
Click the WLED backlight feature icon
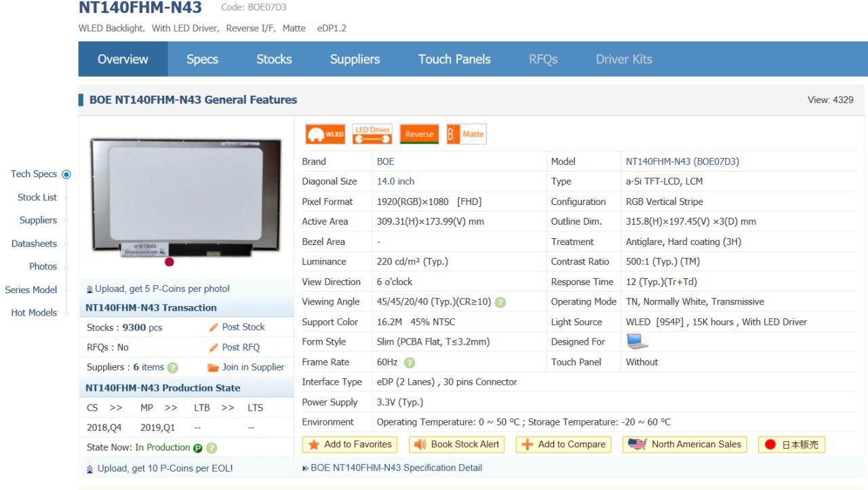pyautogui.click(x=325, y=134)
